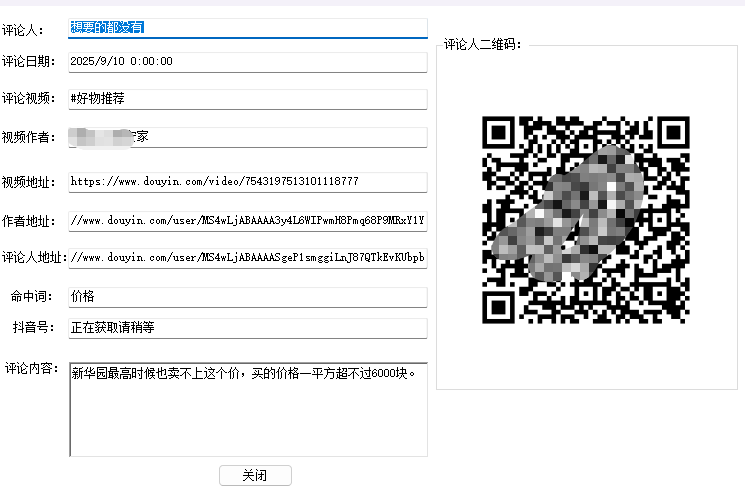This screenshot has height=504, width=745.
Task: Click the 评论人 input field
Action: tap(248, 28)
